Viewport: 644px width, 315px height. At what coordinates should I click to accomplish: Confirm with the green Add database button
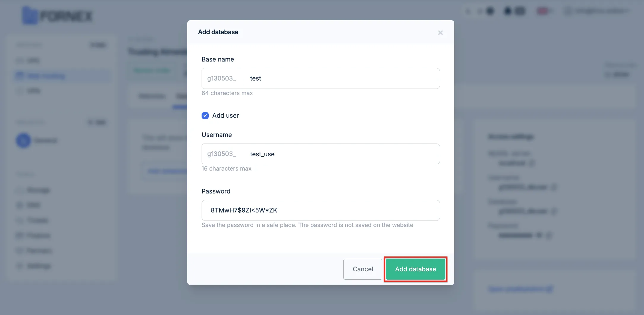coord(415,269)
